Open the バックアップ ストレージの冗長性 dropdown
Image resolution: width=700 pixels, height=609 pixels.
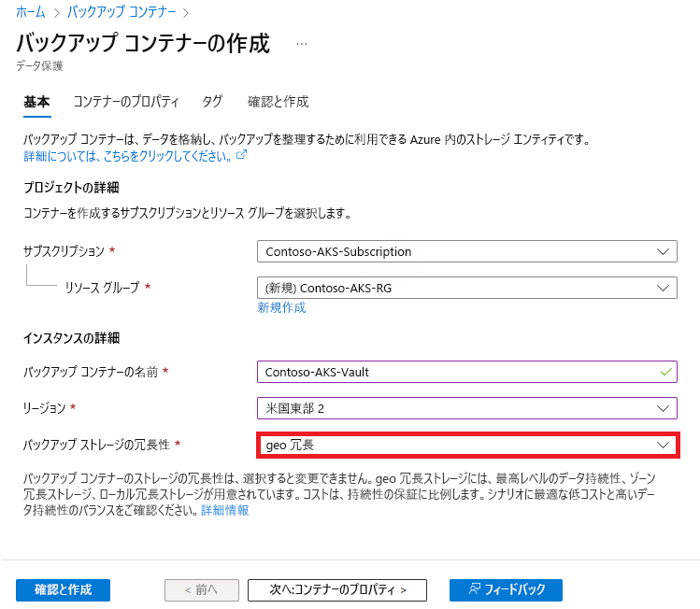coord(467,445)
